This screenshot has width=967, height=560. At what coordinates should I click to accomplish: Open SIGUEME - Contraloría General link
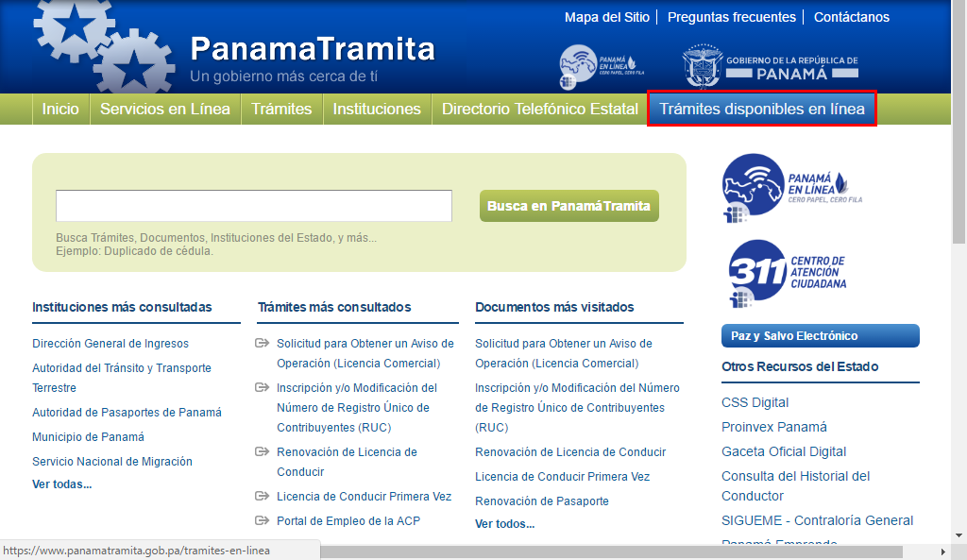pyautogui.click(x=817, y=520)
